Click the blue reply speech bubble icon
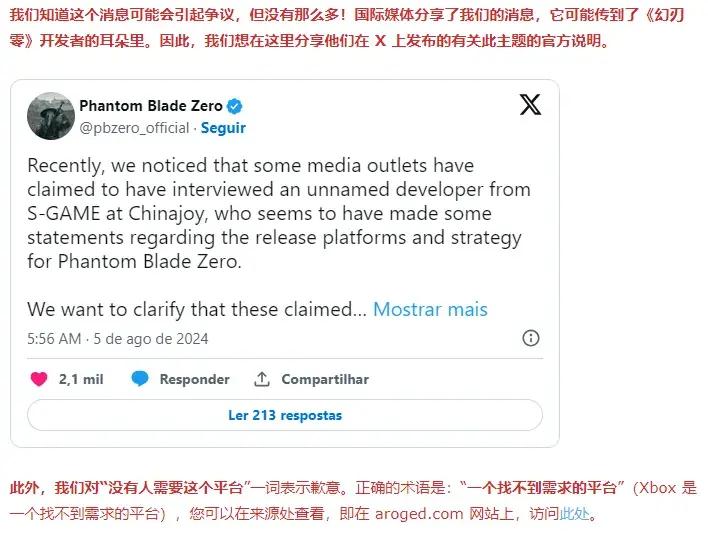The width and height of the screenshot is (708, 534). pos(140,379)
